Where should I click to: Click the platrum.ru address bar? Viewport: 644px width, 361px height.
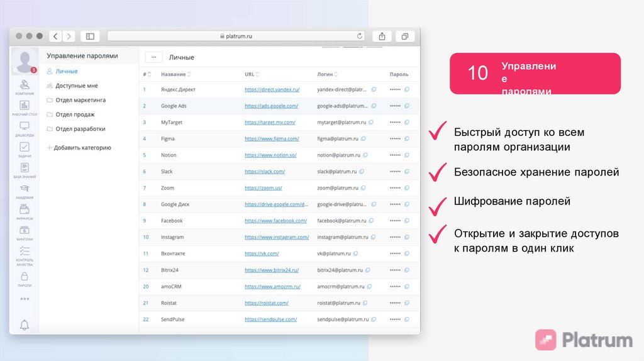click(x=236, y=36)
